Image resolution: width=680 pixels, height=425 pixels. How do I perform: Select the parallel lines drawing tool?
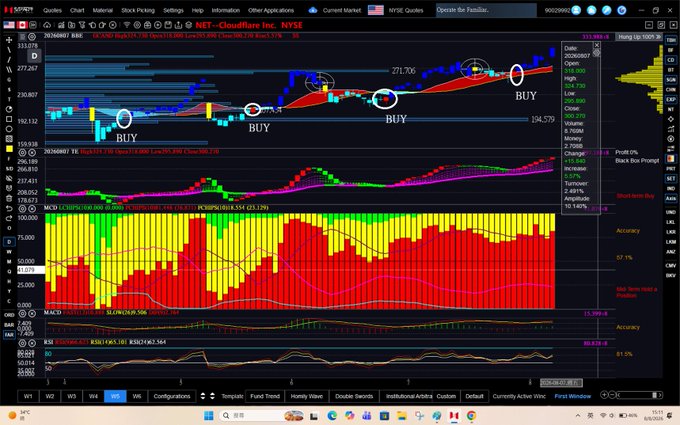9,69
